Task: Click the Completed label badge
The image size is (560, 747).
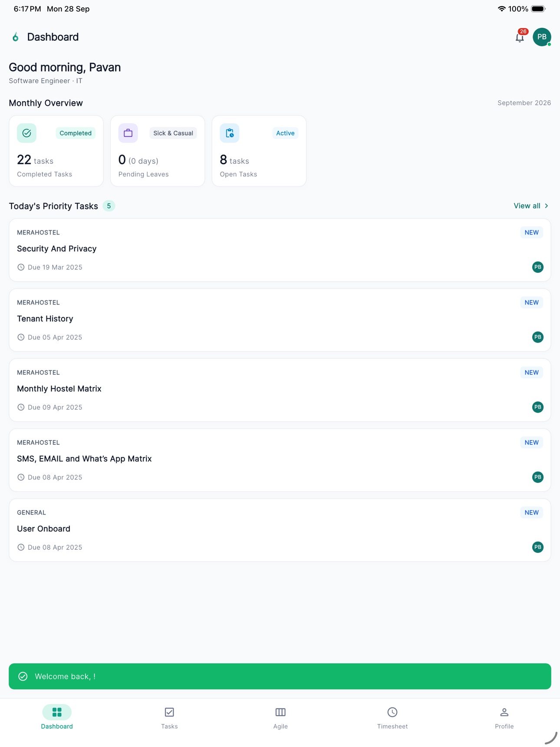Action: pyautogui.click(x=76, y=133)
